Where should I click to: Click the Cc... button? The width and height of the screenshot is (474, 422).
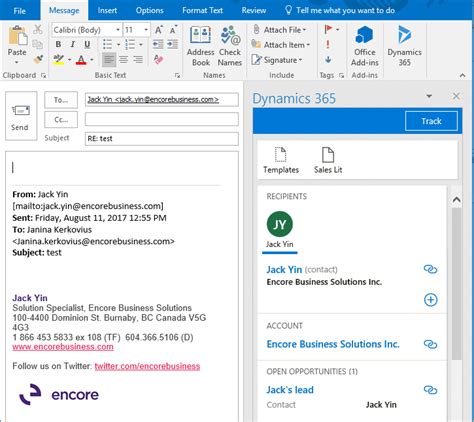click(x=61, y=119)
